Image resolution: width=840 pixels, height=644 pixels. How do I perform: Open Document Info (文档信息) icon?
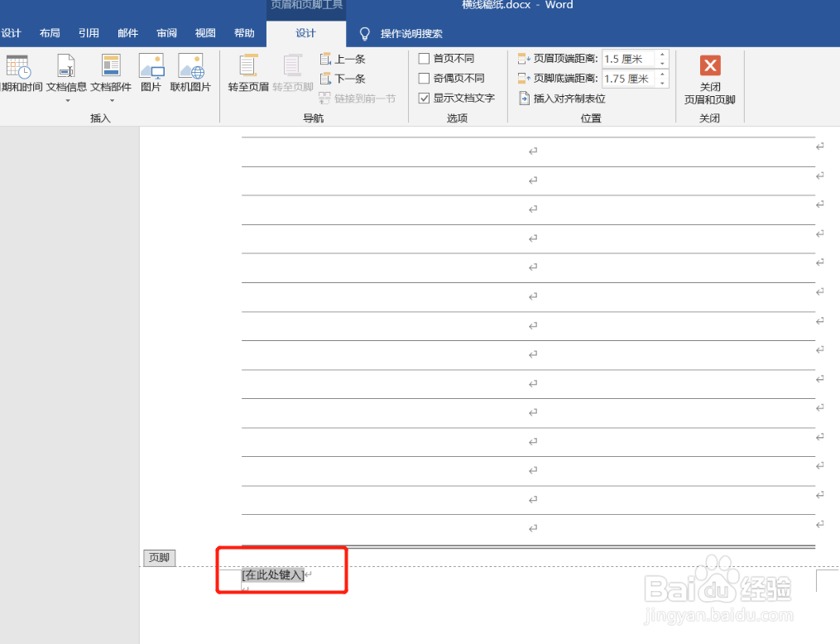click(x=66, y=66)
